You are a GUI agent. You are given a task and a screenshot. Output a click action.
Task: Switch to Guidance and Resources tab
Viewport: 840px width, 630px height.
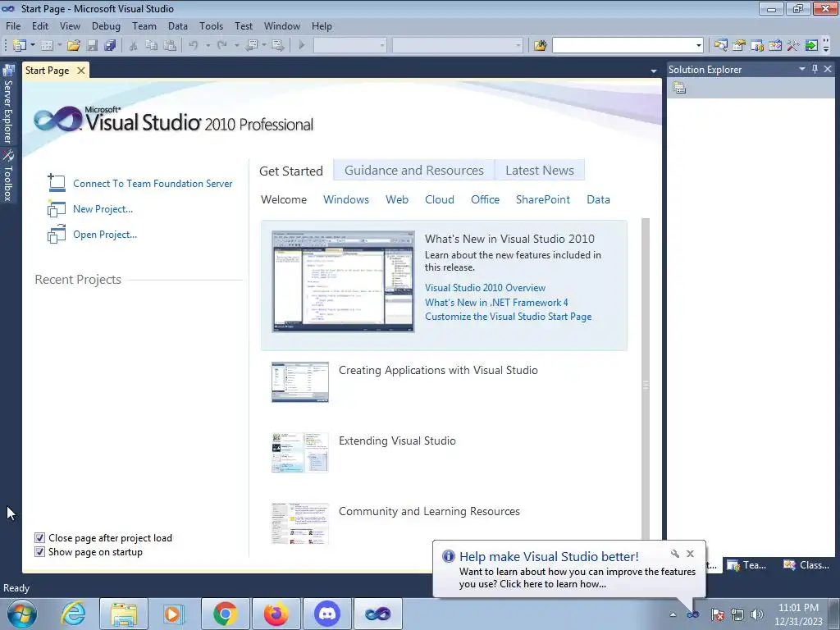point(414,171)
